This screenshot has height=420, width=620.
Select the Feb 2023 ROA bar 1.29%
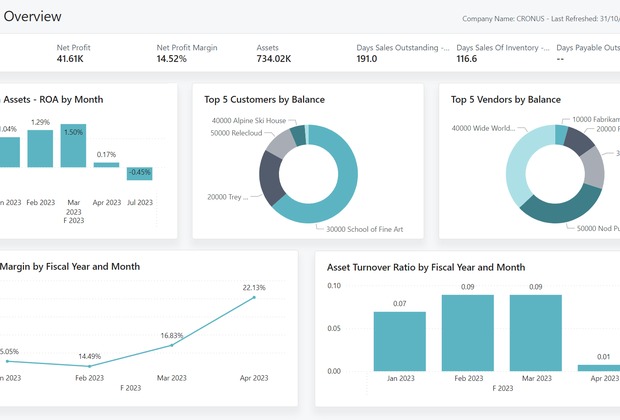point(40,148)
